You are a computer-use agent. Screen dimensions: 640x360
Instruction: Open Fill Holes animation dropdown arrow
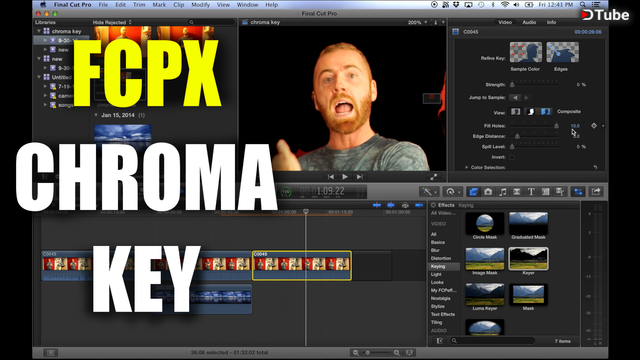[603, 126]
